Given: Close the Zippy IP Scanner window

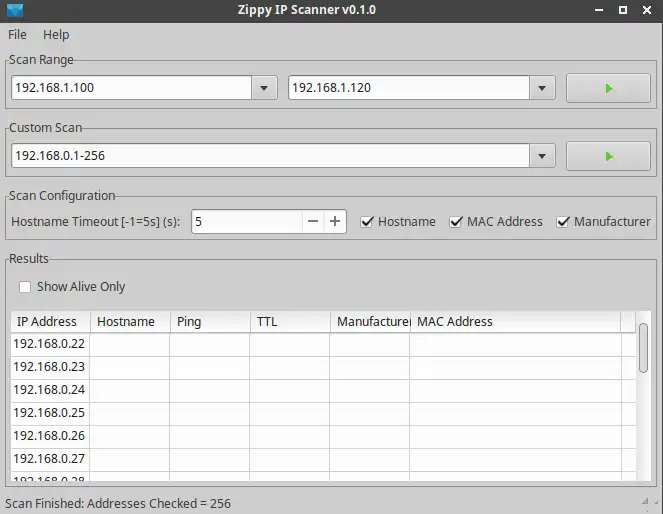Looking at the screenshot, I should click(x=647, y=10).
